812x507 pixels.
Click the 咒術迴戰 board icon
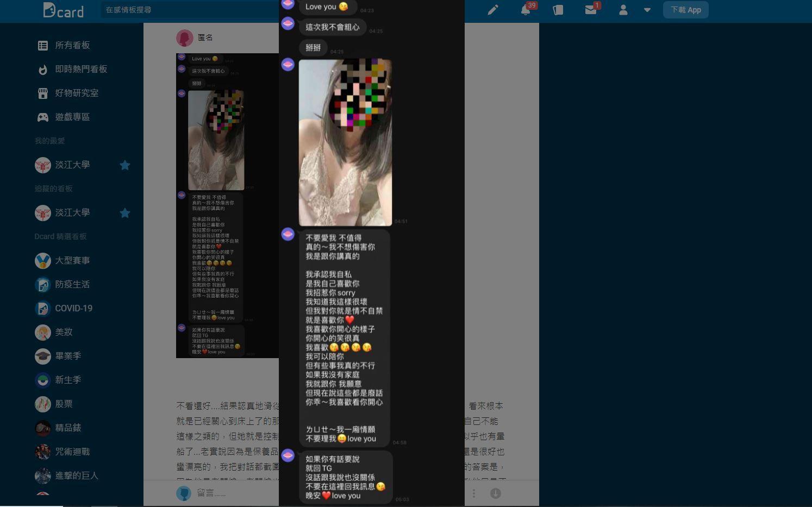click(x=43, y=452)
